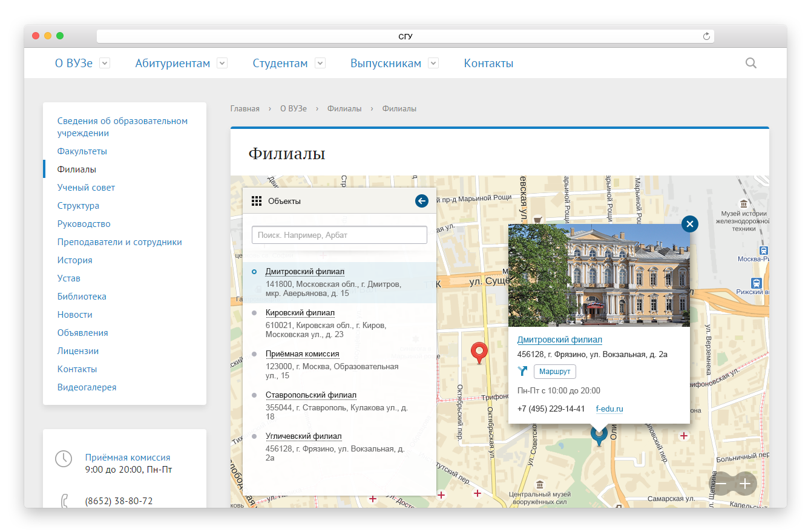Click the red map pin marker
This screenshot has width=811, height=532.
tap(479, 352)
